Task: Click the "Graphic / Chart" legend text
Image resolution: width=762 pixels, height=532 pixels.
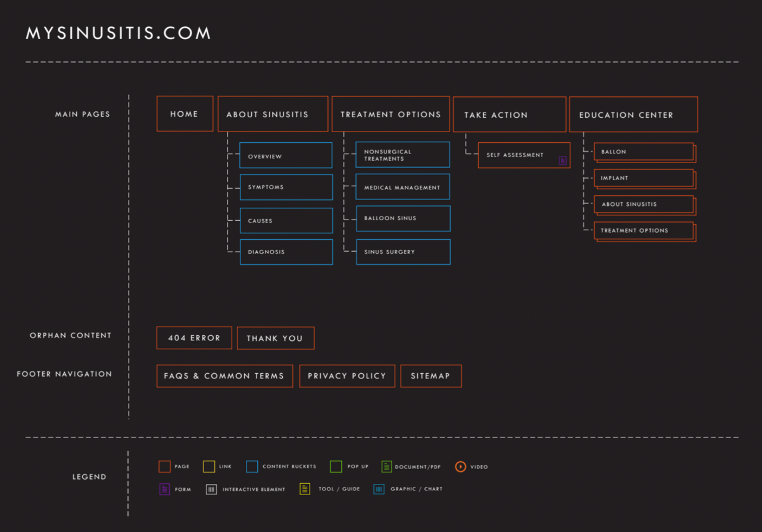Action: (417, 489)
